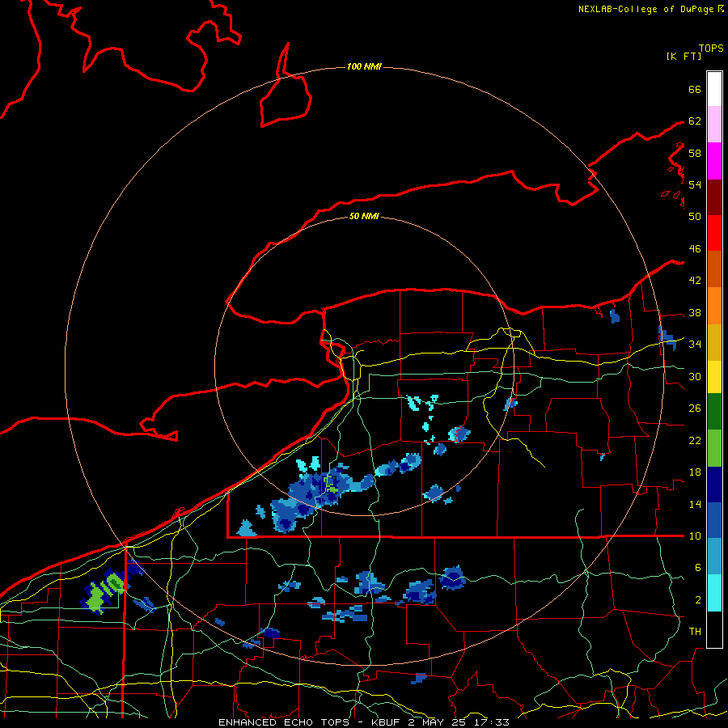
Task: Select the legend value 34
Action: pos(695,344)
